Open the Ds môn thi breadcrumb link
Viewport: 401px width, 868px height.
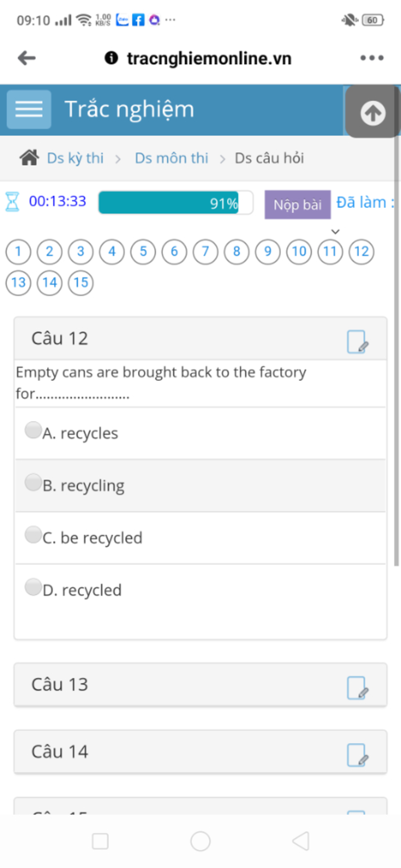172,158
